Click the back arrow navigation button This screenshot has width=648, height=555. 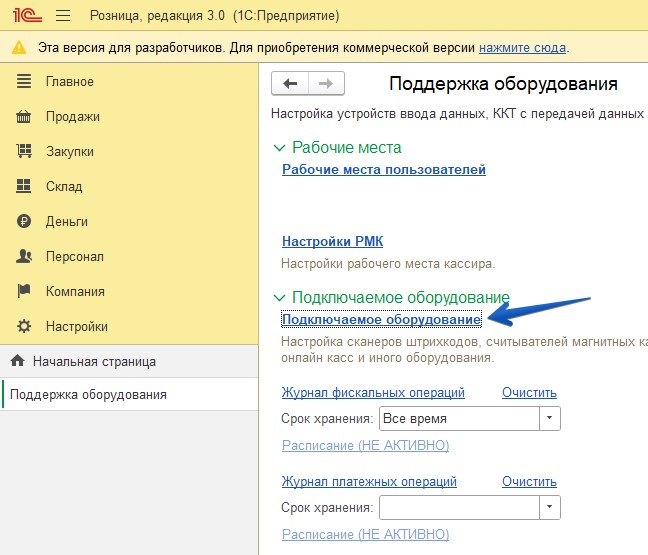tap(291, 84)
